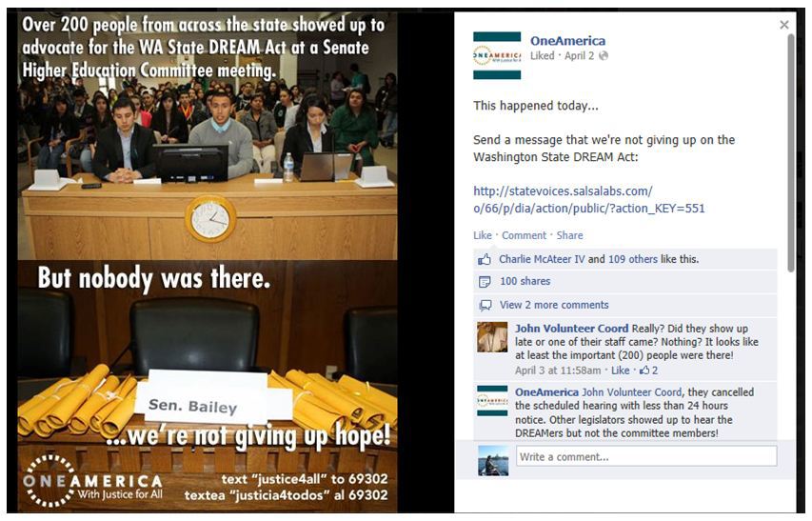Expand View 2 more comments

(554, 305)
